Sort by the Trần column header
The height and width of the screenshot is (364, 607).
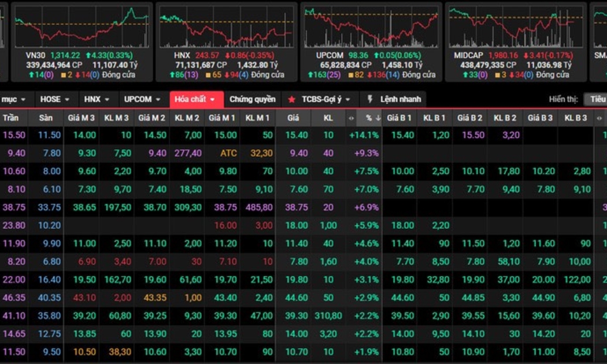click(11, 118)
